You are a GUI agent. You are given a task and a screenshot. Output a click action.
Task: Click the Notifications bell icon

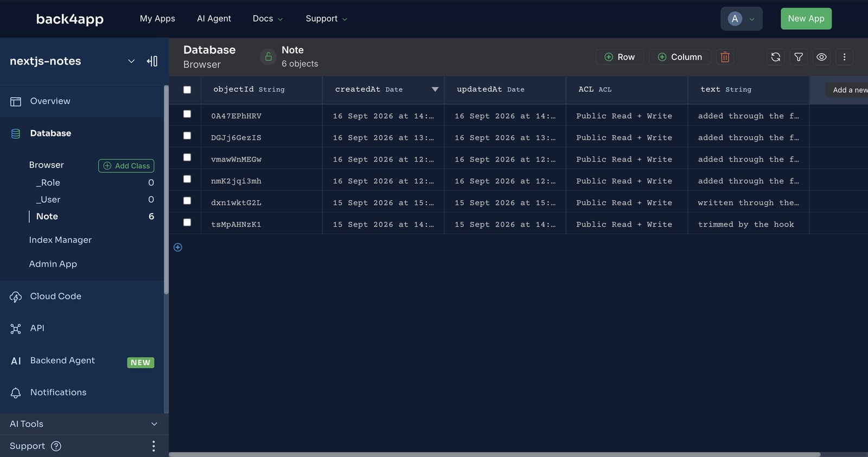16,392
